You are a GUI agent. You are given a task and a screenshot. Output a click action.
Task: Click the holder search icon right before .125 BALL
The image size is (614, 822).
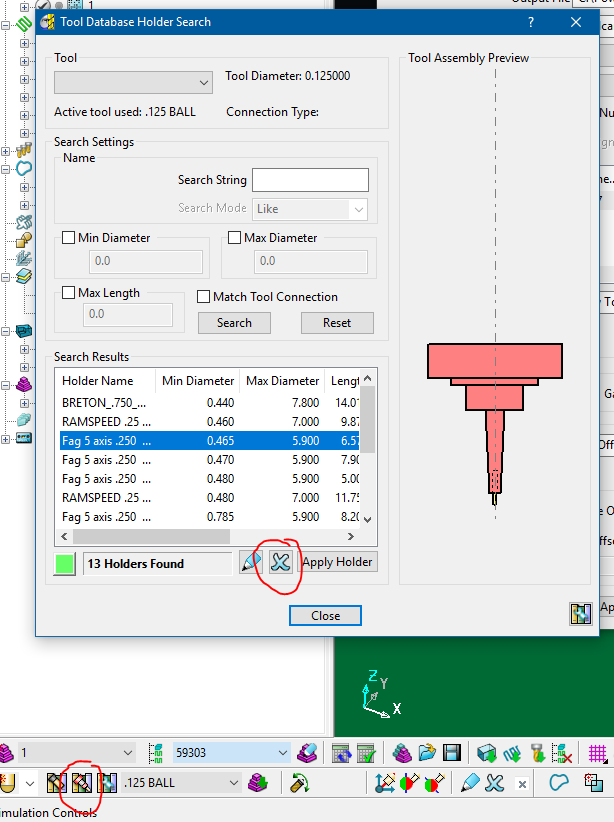pos(107,783)
